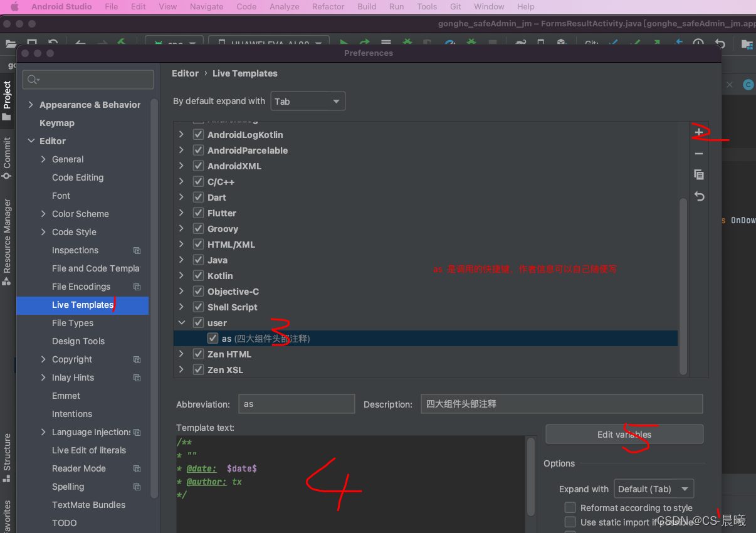Toggle the AndroidLogKotlin group checkbox
The image size is (756, 533).
(x=198, y=135)
